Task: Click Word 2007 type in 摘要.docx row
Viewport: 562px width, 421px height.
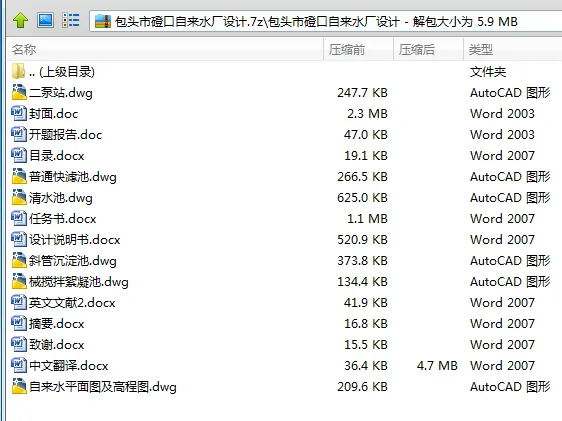Action: tap(503, 324)
